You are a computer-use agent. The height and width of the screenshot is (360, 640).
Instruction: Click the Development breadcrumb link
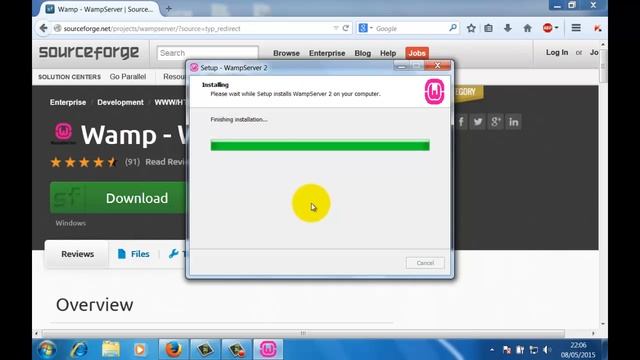click(x=120, y=102)
